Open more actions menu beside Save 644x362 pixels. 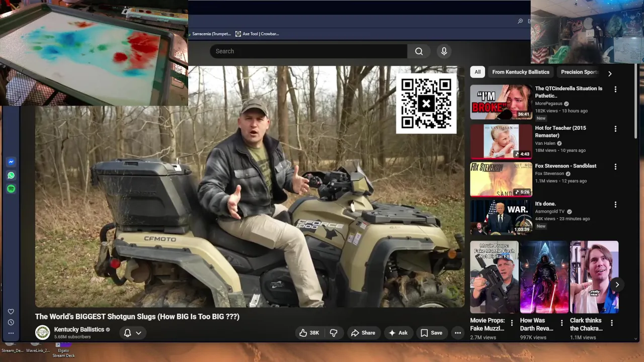coord(457,333)
